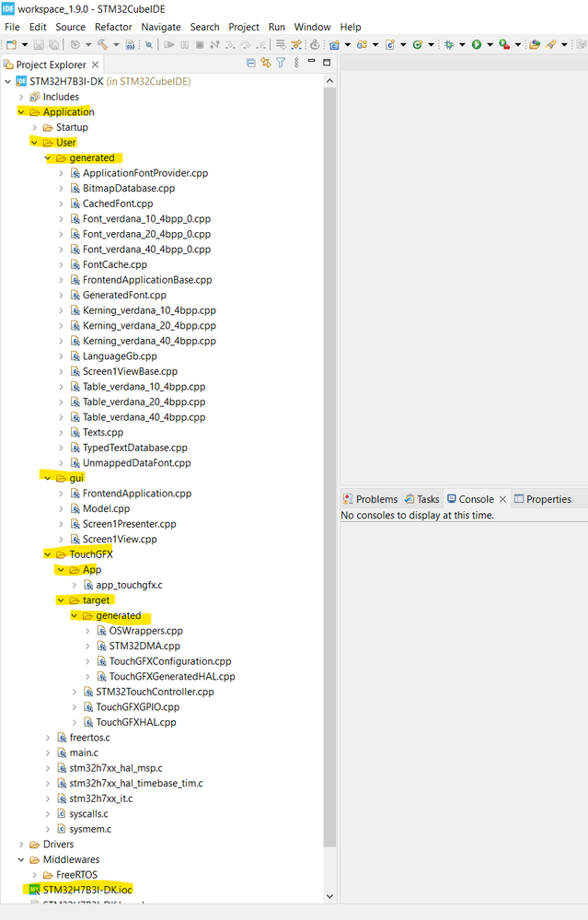Click the New C/C++ Project icon
Image resolution: width=588 pixels, height=920 pixels.
click(x=335, y=44)
